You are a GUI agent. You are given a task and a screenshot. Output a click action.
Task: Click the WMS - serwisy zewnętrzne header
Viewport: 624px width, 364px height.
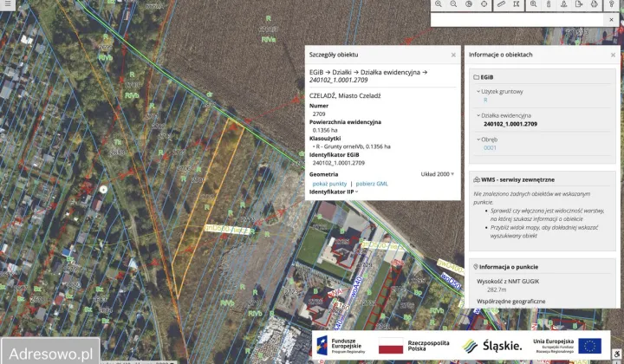(x=514, y=179)
